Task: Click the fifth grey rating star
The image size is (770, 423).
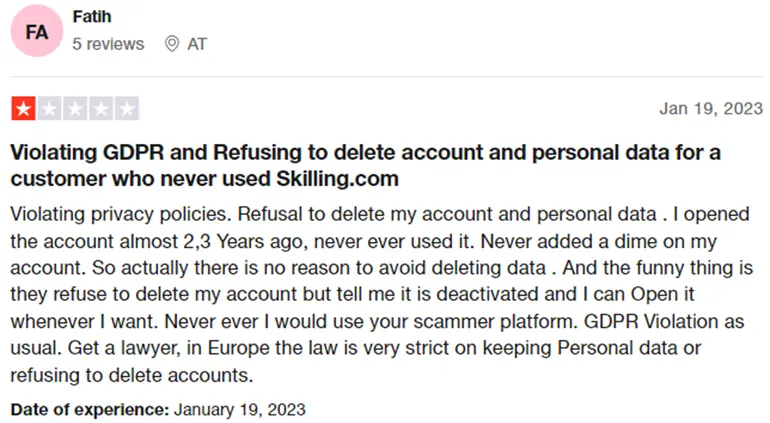Action: (127, 109)
